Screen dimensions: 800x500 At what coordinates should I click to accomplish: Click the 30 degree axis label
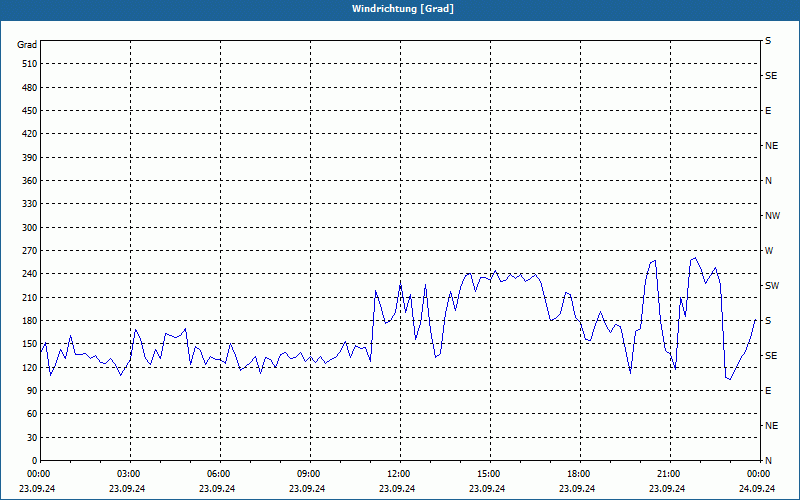(32, 438)
